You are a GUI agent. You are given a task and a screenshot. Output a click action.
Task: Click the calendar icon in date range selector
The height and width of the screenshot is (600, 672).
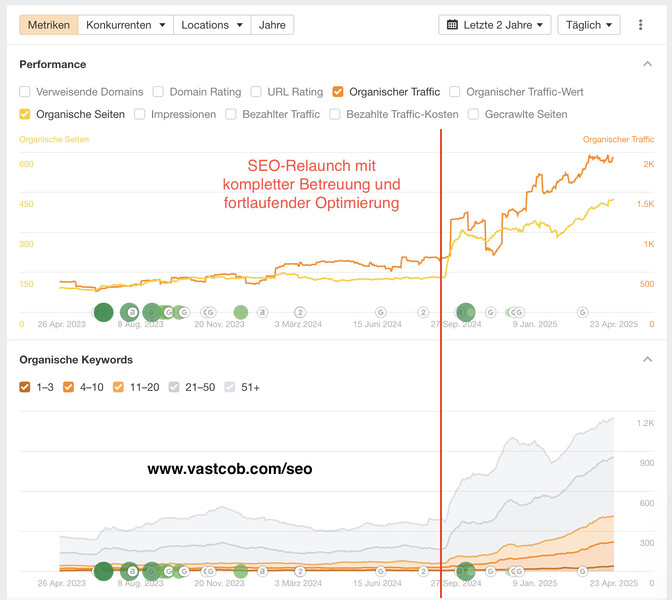pos(452,25)
